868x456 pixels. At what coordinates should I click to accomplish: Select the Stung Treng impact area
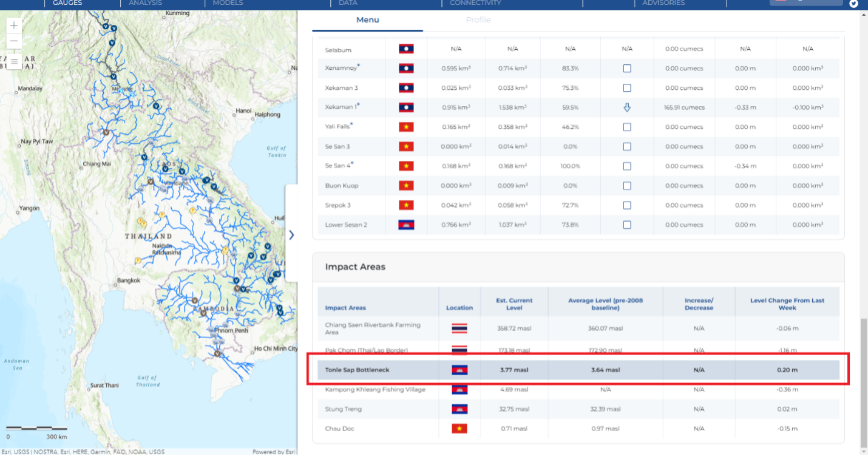pyautogui.click(x=343, y=409)
